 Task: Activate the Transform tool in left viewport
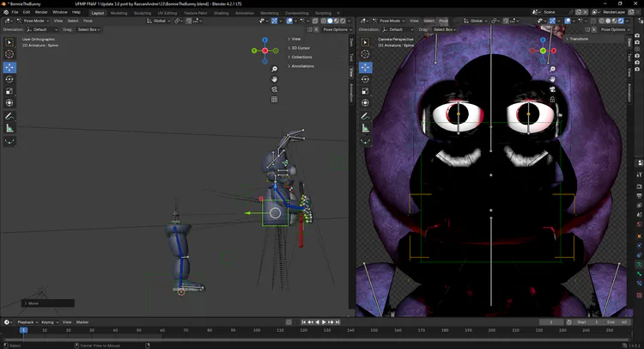tap(9, 103)
